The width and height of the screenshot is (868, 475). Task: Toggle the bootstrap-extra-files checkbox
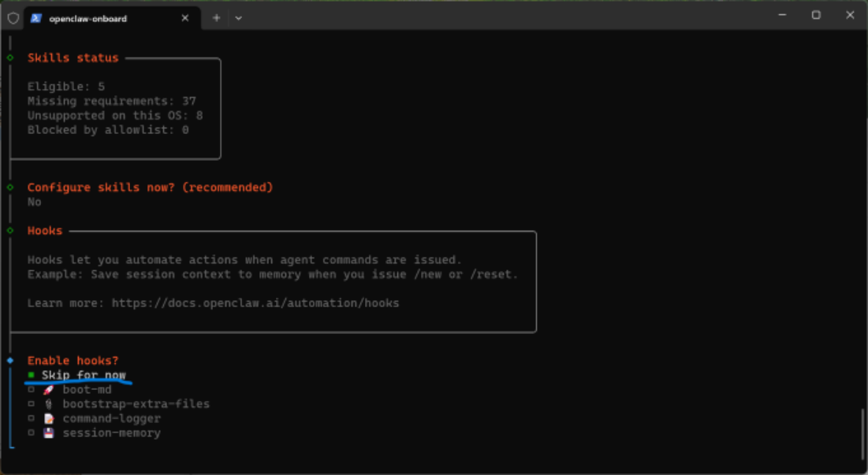point(32,404)
